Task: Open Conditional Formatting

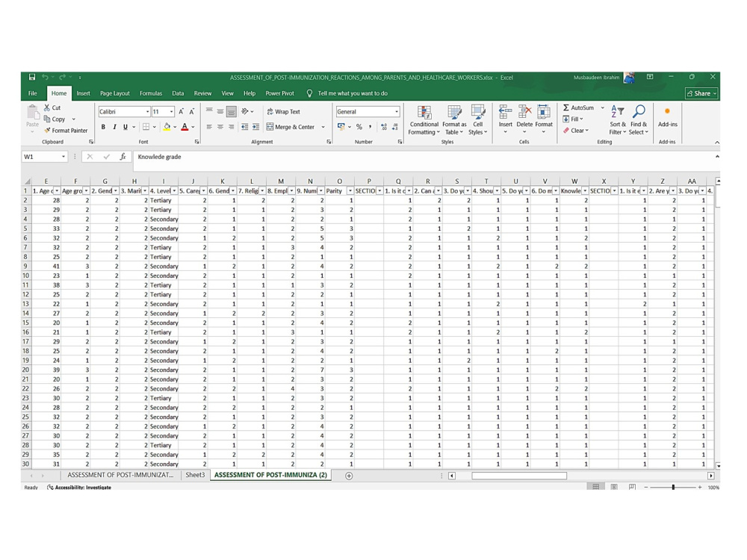Action: click(424, 120)
